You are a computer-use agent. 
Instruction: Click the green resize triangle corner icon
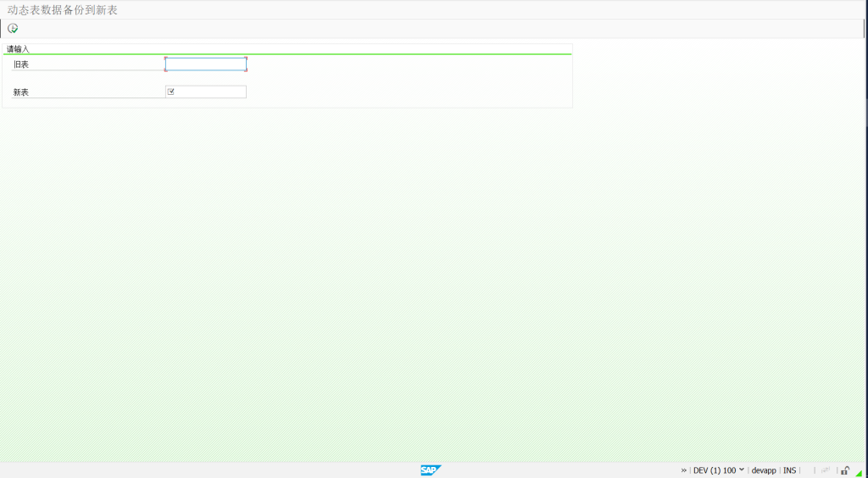tap(860, 472)
